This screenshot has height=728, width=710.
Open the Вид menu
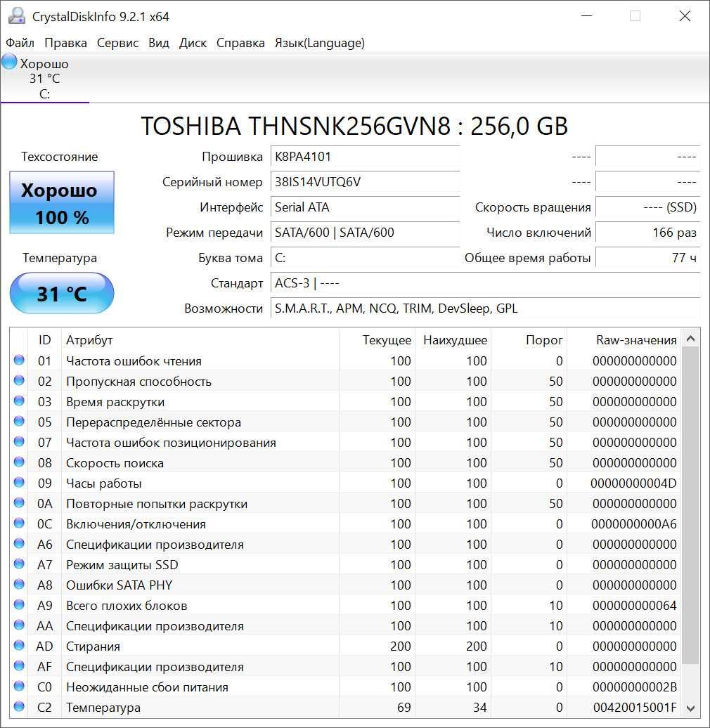158,43
